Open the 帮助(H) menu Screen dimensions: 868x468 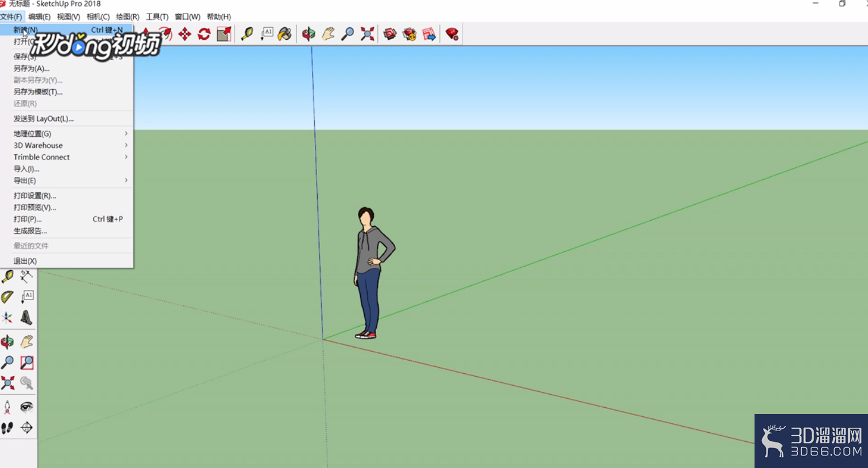218,17
